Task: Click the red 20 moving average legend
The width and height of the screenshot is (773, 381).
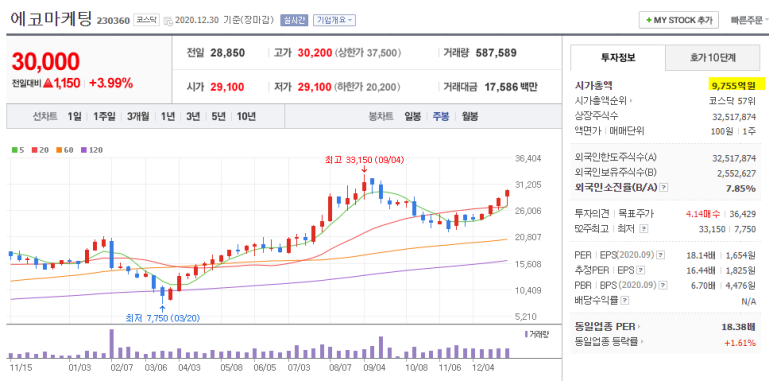Action: [40, 150]
